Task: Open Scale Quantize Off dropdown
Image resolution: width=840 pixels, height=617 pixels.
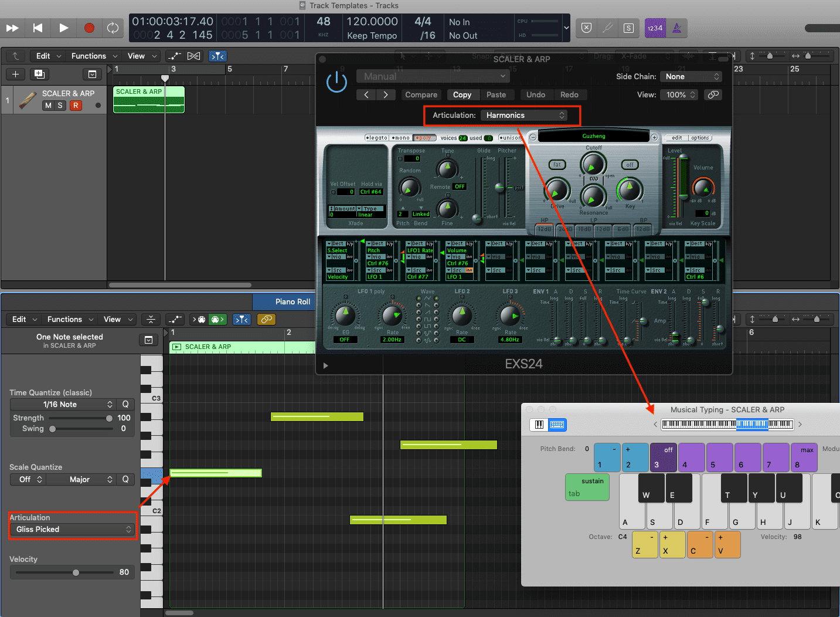Action: tap(28, 479)
